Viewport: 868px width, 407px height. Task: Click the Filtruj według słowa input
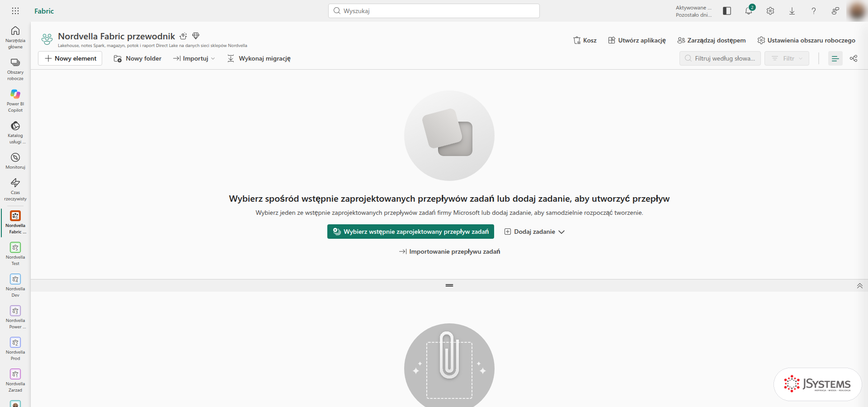(x=720, y=58)
